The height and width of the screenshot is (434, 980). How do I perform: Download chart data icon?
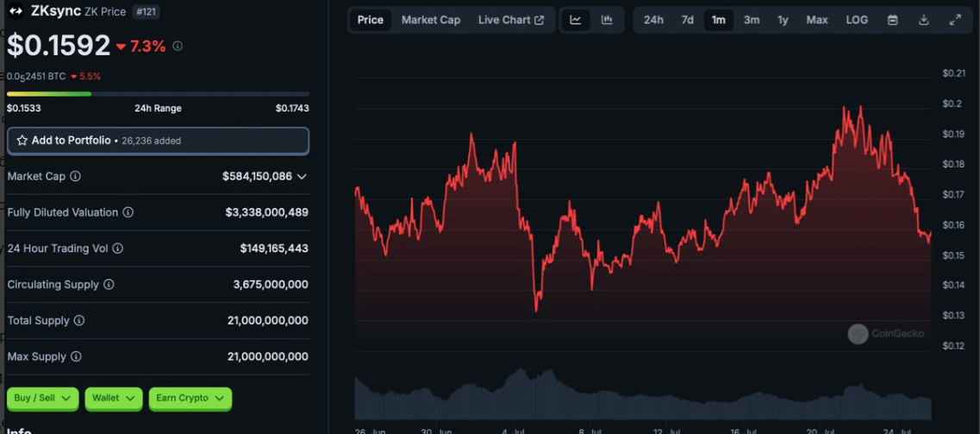pos(924,20)
